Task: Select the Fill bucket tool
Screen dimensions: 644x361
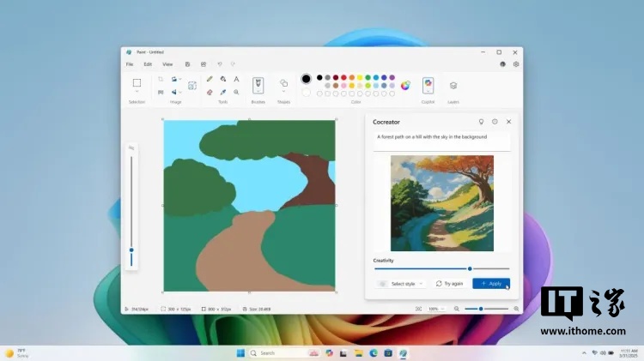Action: pos(223,79)
